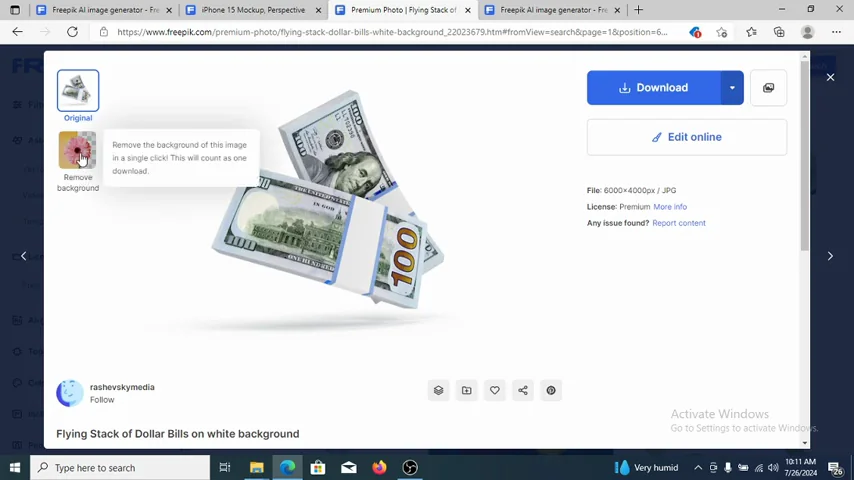854x480 pixels.
Task: Click the freepik.com URL address bar
Action: tap(392, 32)
